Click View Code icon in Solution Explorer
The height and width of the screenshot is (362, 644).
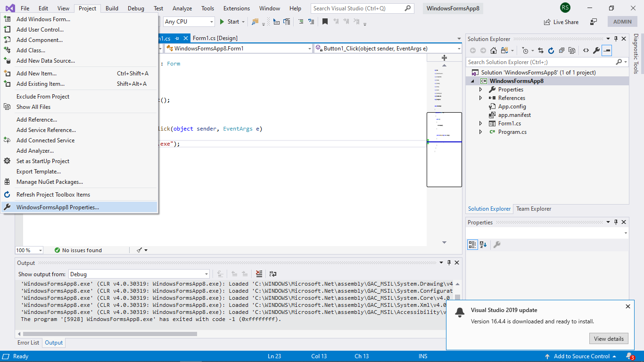586,50
